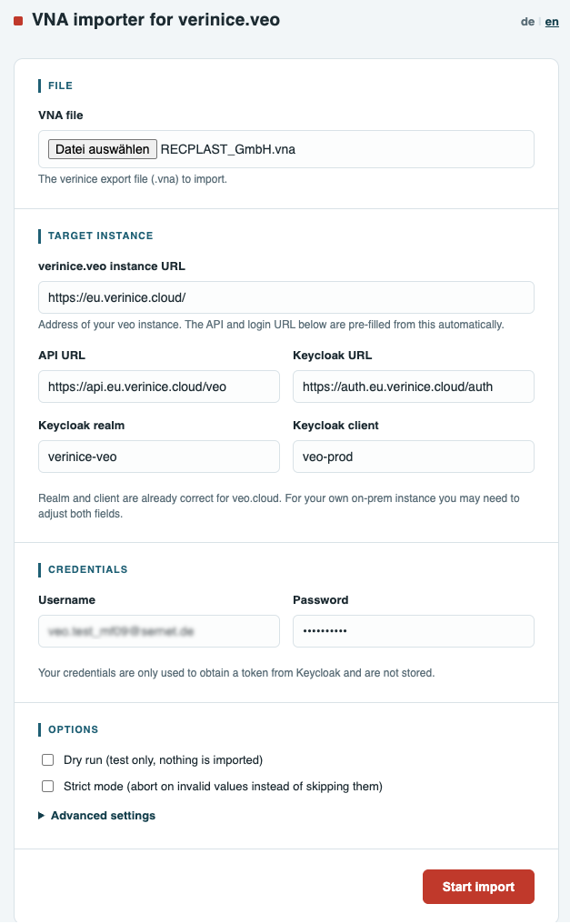Click into the API URL field
This screenshot has width=570, height=924.
point(159,387)
